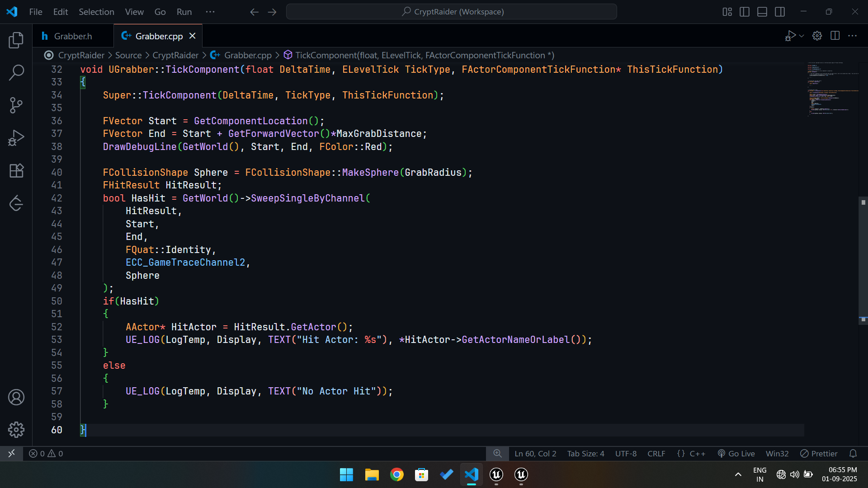Open the Run and Debug view
868x488 pixels.
point(16,138)
